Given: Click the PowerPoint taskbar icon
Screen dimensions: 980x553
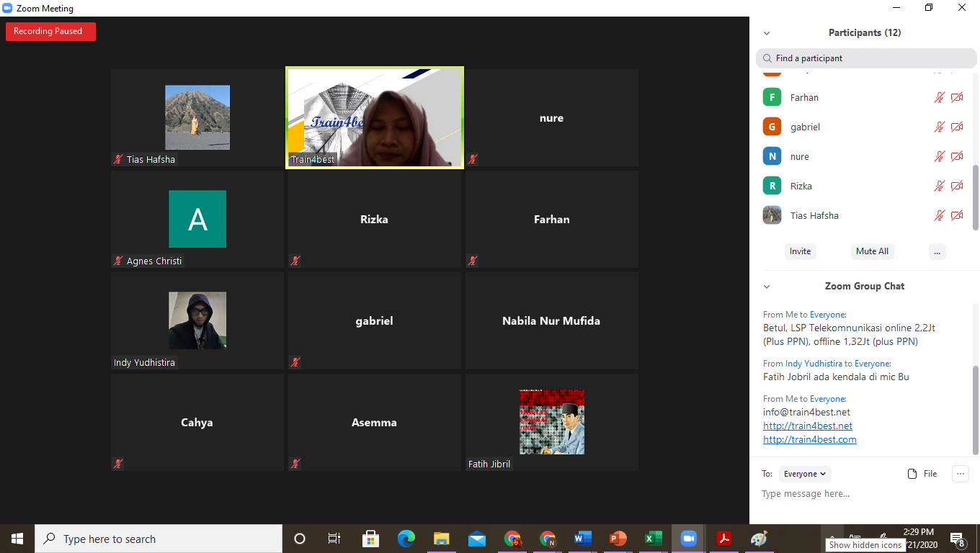Looking at the screenshot, I should [x=618, y=539].
